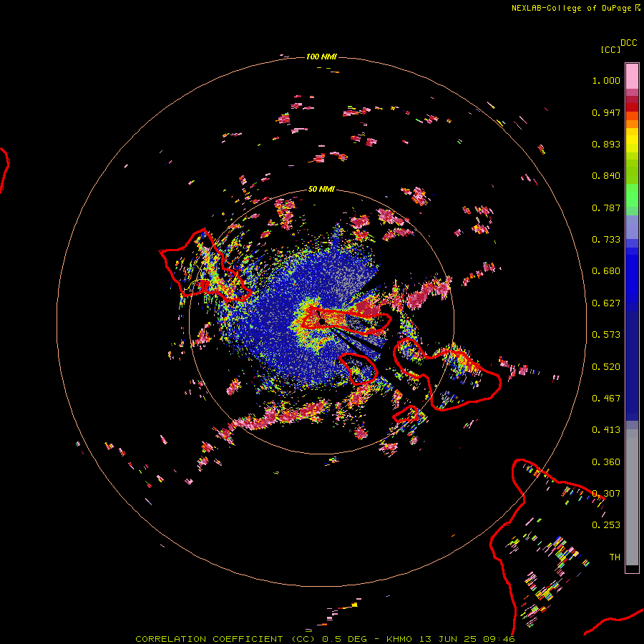The width and height of the screenshot is (644, 644).
Task: Click the KHMO station identifier in caption
Action: point(399,639)
